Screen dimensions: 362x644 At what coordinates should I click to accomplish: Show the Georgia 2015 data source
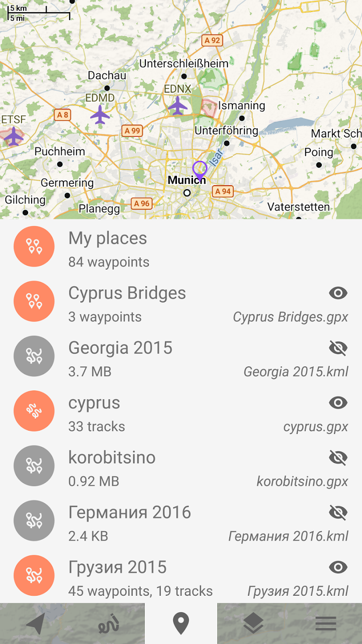click(338, 348)
